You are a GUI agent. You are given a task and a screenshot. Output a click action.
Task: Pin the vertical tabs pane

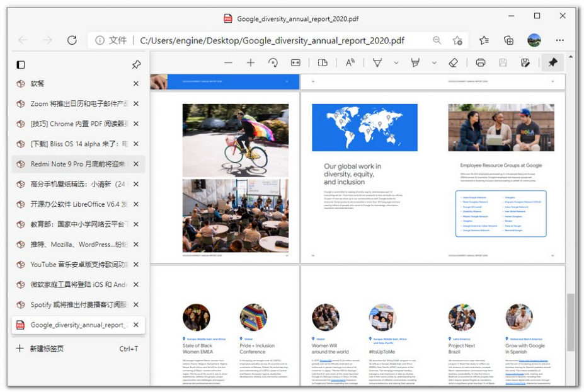136,64
